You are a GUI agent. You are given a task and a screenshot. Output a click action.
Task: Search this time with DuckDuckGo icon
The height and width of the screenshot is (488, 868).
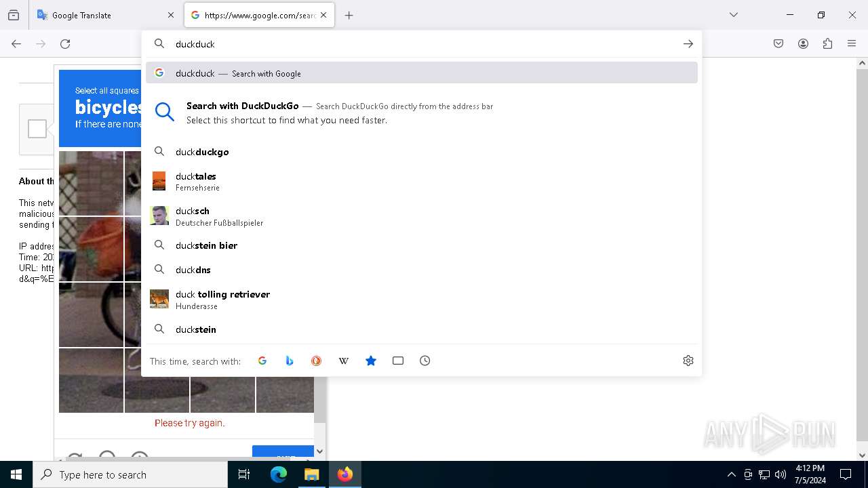[x=316, y=361]
